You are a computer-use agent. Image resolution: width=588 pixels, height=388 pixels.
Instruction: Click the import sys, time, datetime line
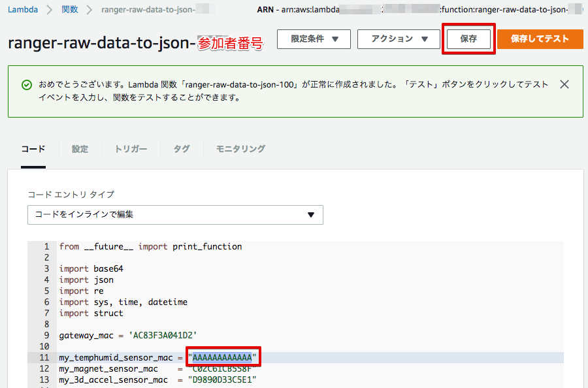pyautogui.click(x=123, y=302)
